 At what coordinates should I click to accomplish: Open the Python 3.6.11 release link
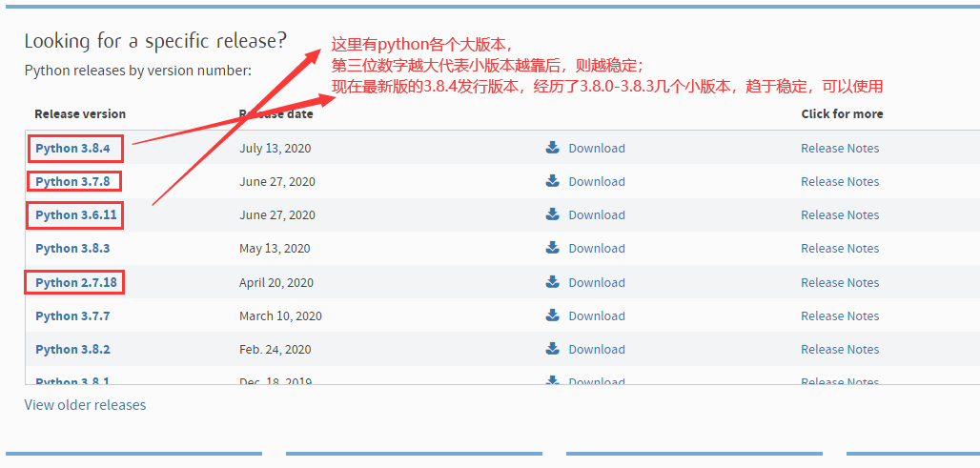pos(76,215)
